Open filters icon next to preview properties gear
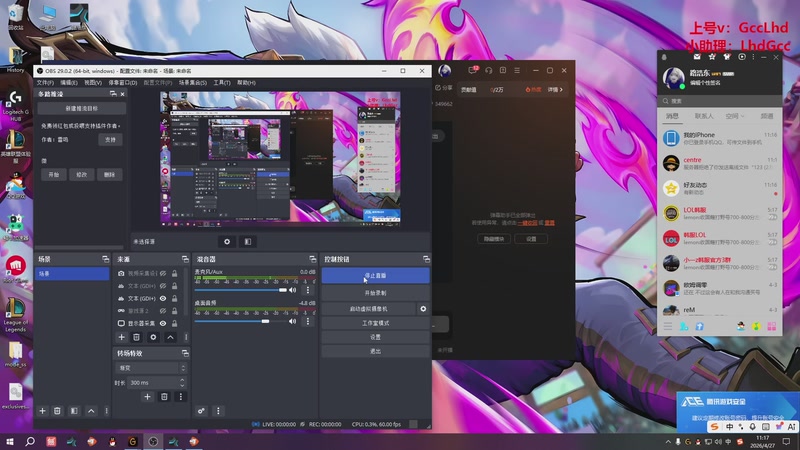The height and width of the screenshot is (450, 800). tap(247, 242)
